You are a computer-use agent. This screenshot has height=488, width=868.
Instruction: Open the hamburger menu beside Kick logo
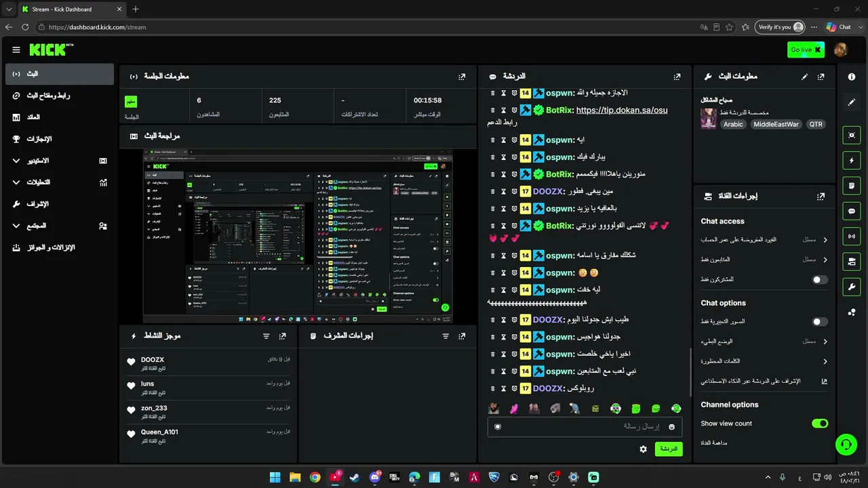(x=16, y=49)
